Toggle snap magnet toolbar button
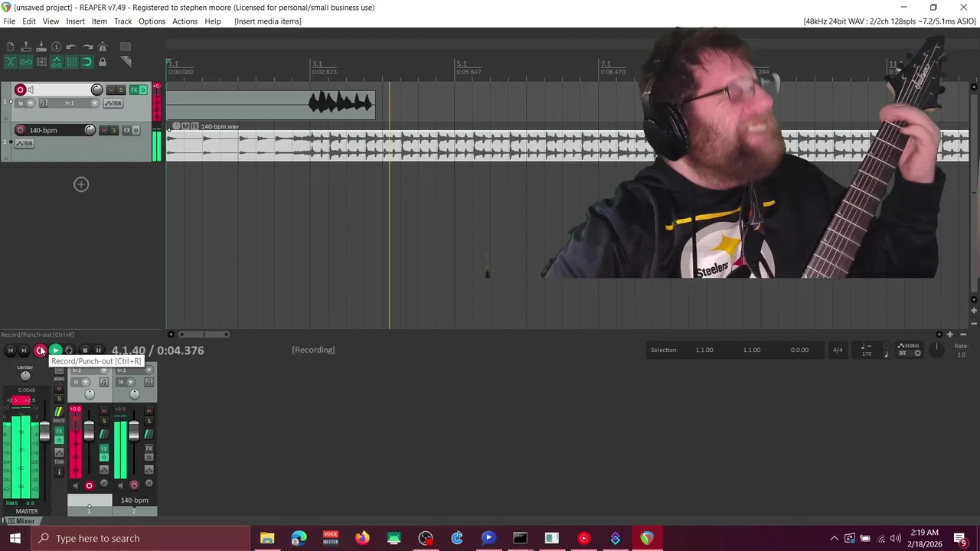 [x=87, y=62]
